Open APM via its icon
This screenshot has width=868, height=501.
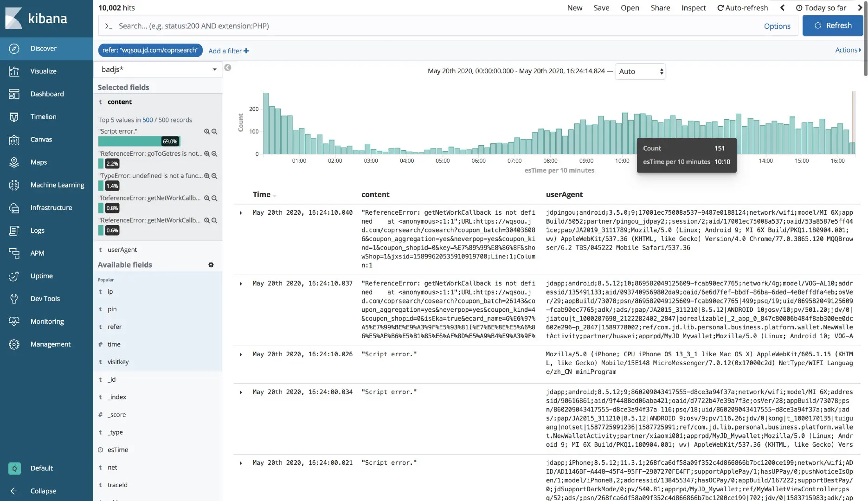pos(14,253)
